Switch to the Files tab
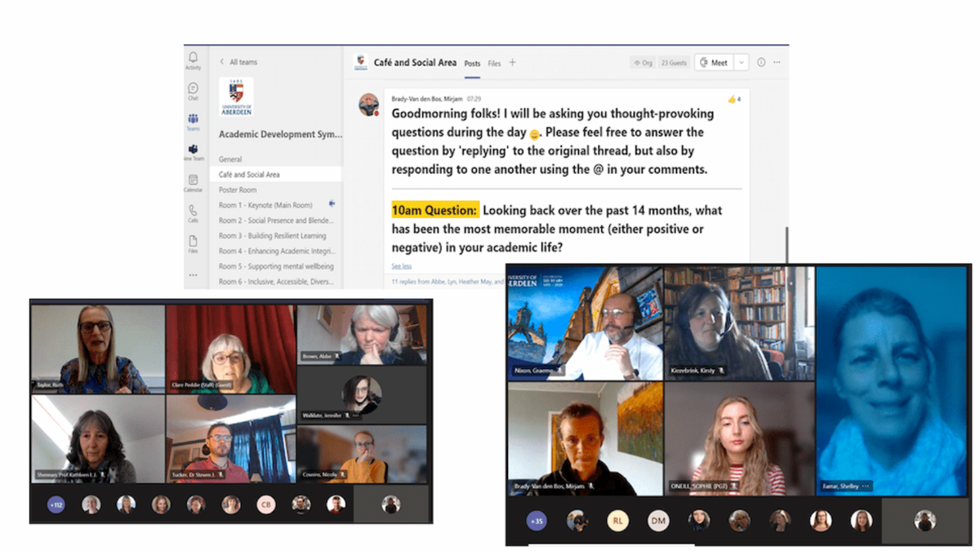 pos(494,63)
